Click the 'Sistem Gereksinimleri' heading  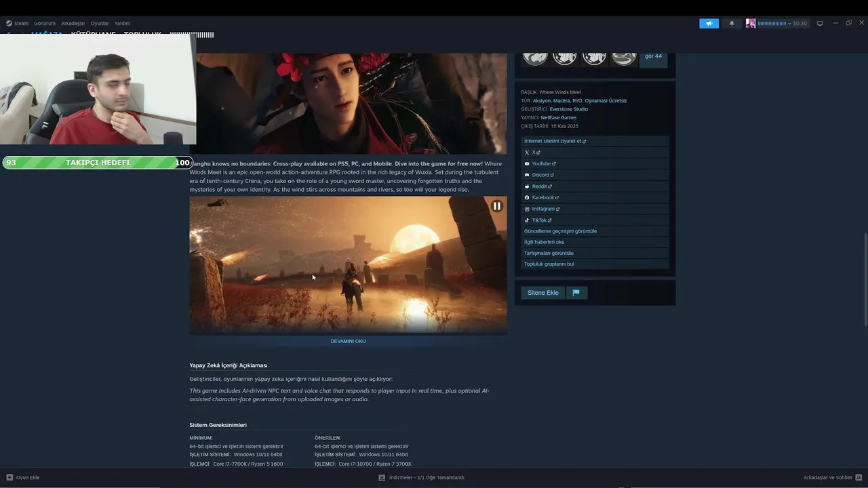pos(218,425)
